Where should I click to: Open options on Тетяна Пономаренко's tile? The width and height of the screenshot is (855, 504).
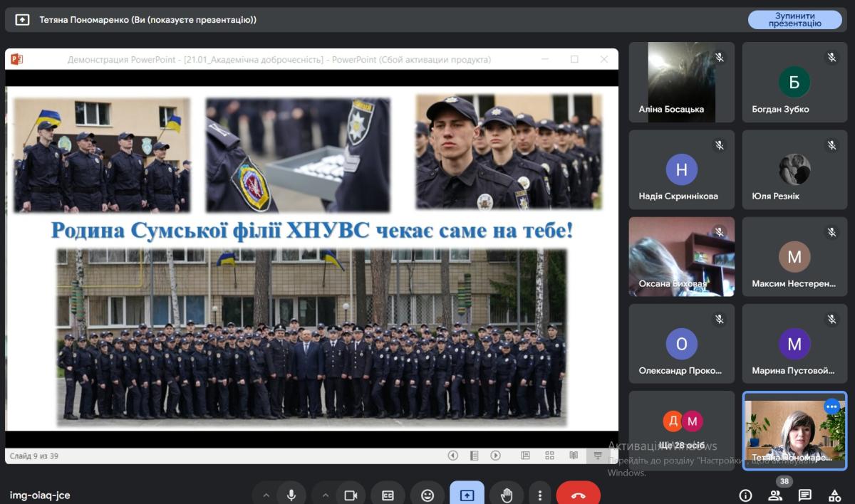click(x=831, y=406)
